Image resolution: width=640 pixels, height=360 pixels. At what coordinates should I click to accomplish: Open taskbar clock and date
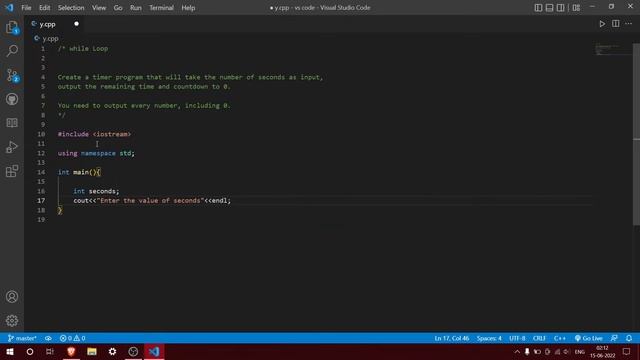[x=602, y=352]
